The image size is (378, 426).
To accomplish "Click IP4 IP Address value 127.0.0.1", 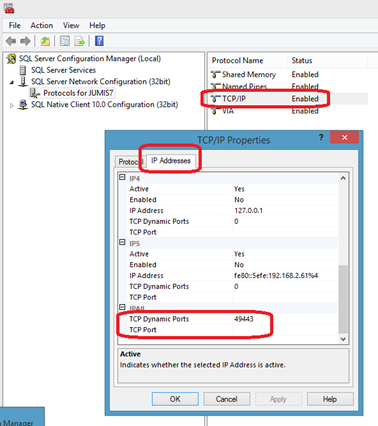I will pos(248,211).
